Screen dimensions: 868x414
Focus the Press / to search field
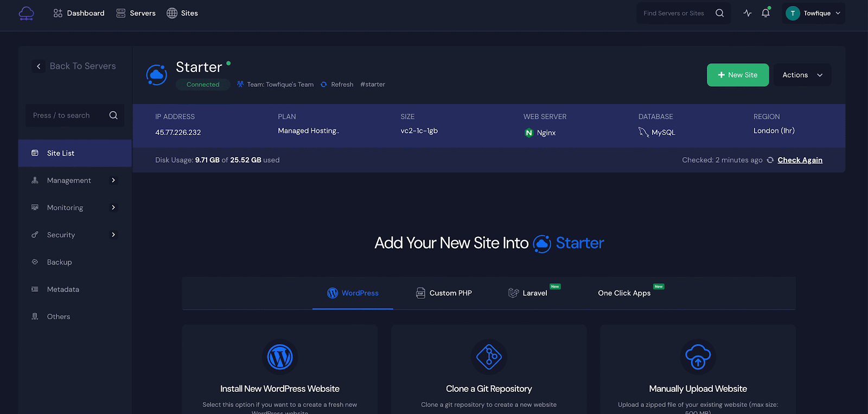click(68, 115)
